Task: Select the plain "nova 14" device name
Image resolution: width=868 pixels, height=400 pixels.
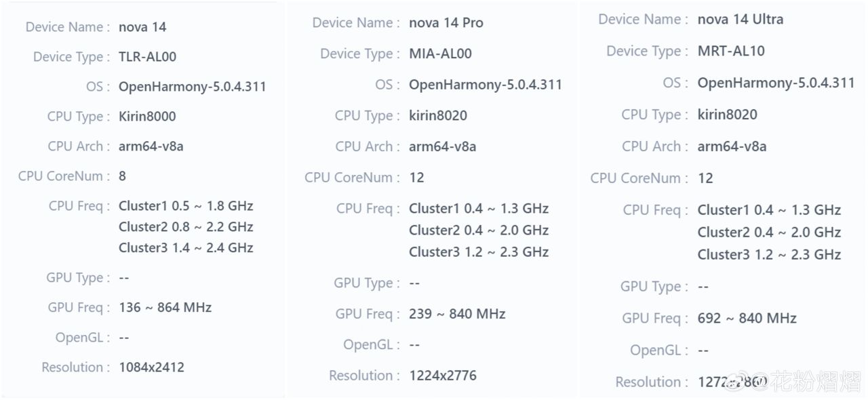Action: click(142, 27)
